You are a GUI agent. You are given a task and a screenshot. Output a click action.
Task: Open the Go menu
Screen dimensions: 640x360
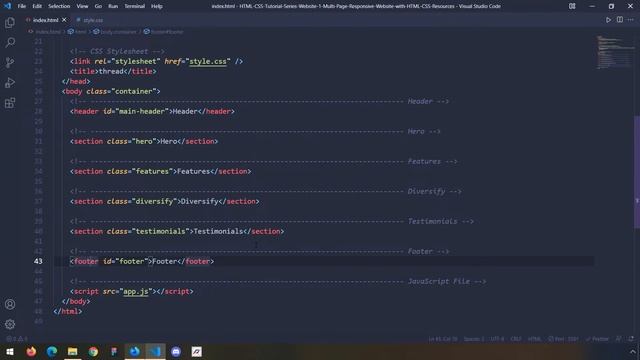pyautogui.click(x=98, y=6)
